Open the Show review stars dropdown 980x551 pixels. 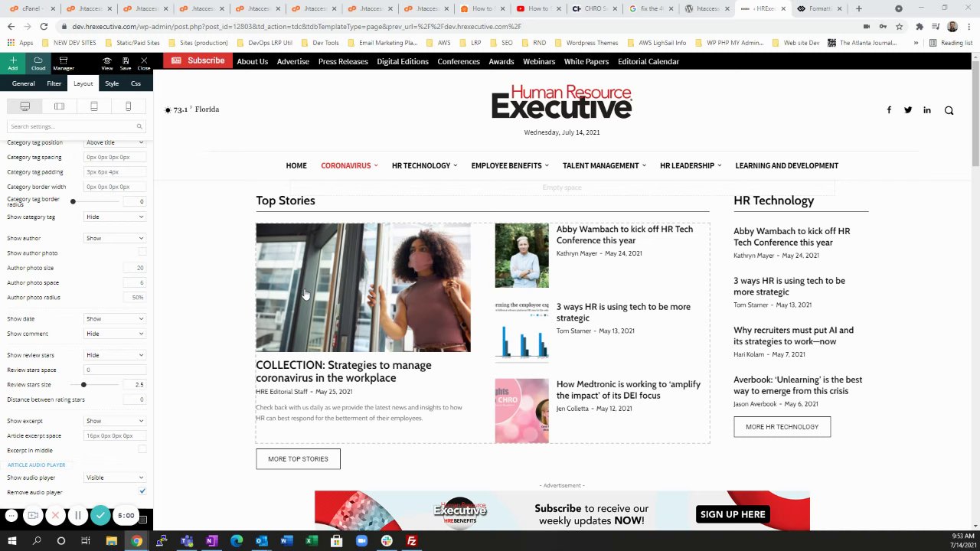tap(115, 355)
